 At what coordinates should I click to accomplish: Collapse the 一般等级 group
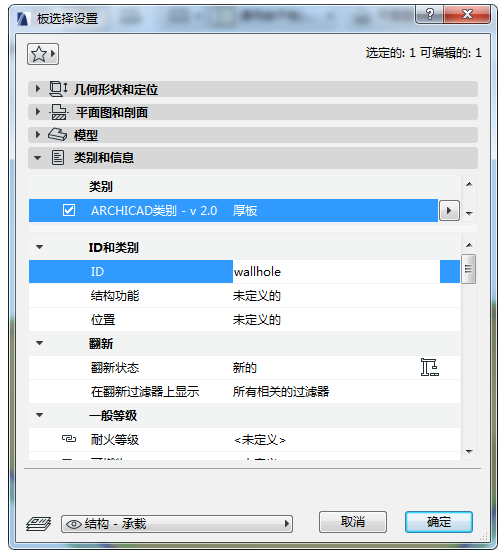[40, 415]
